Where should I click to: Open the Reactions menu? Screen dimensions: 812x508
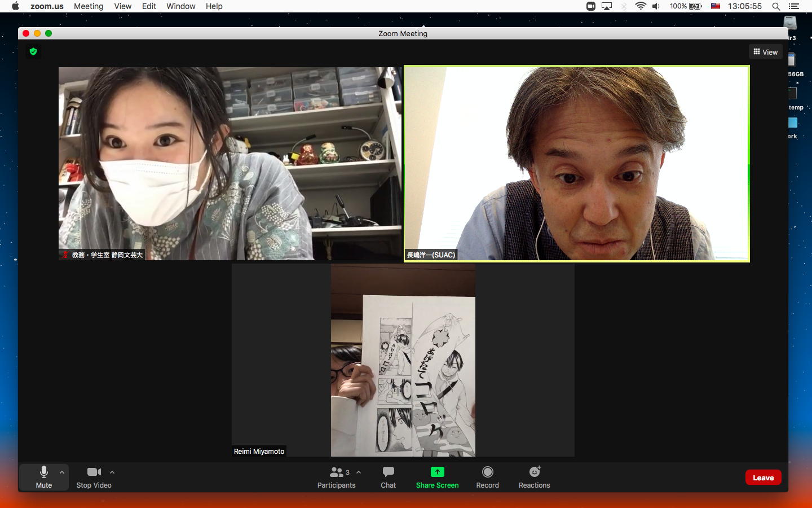pyautogui.click(x=535, y=477)
